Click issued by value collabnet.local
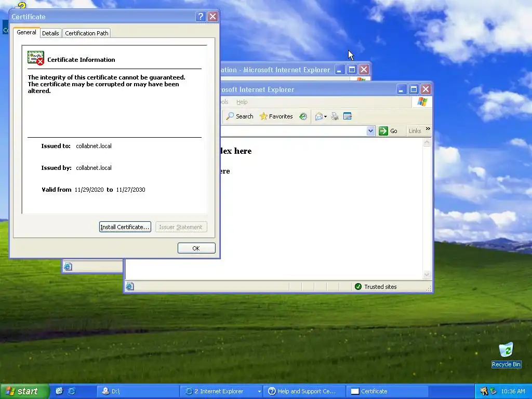Image resolution: width=532 pixels, height=399 pixels. click(94, 168)
